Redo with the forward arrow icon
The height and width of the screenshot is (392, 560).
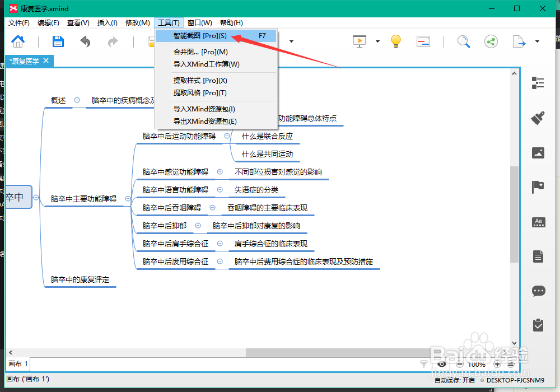(x=113, y=42)
